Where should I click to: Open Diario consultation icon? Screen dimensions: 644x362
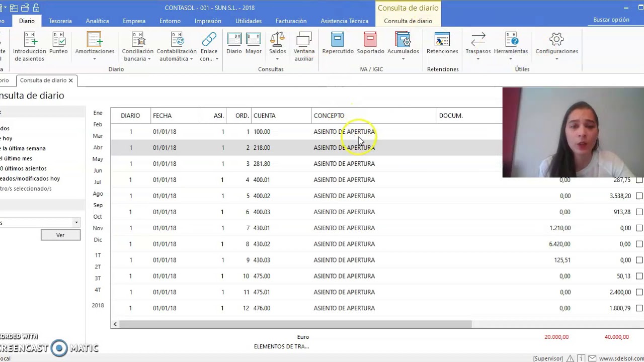click(x=234, y=43)
